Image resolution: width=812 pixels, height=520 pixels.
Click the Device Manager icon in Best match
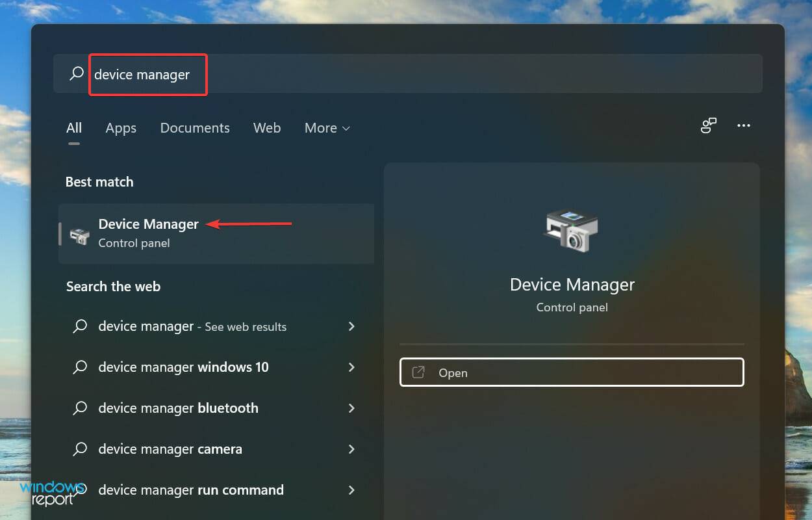80,235
